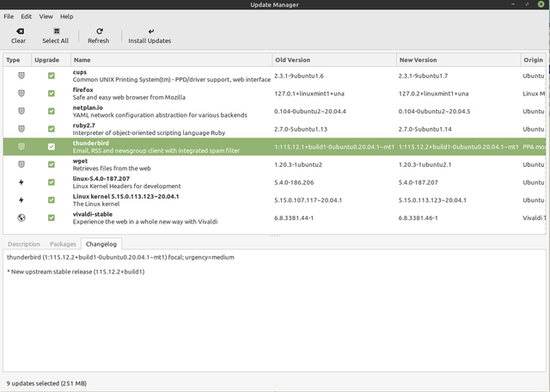This screenshot has width=550, height=392.
Task: Click old version 5.15.0.107.117~20.04.1
Action: point(308,200)
